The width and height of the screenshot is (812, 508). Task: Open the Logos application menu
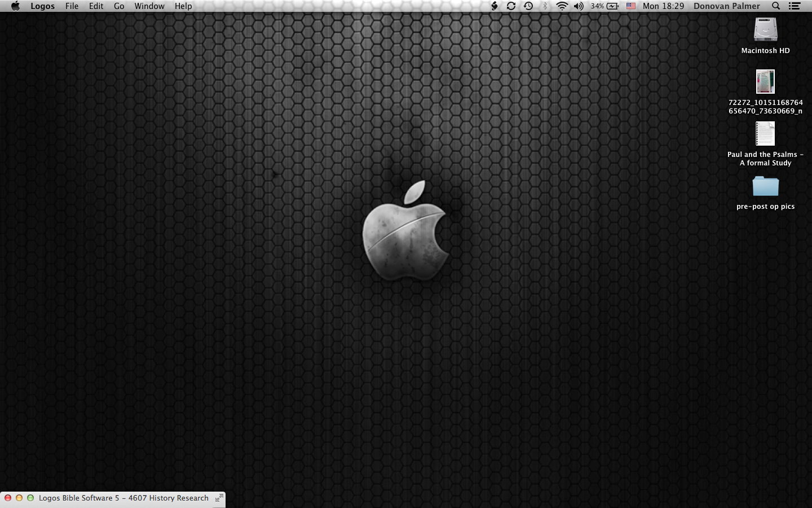pos(42,6)
